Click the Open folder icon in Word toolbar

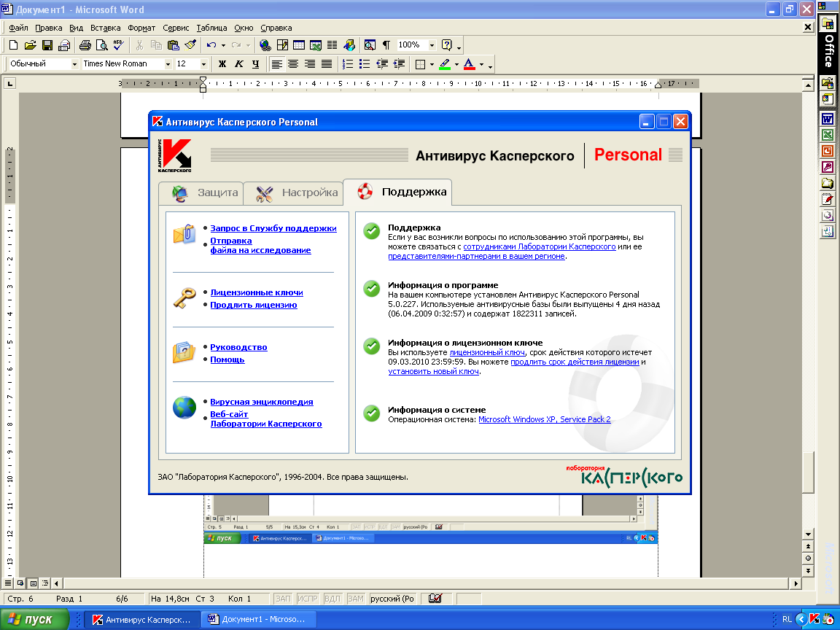[x=30, y=45]
